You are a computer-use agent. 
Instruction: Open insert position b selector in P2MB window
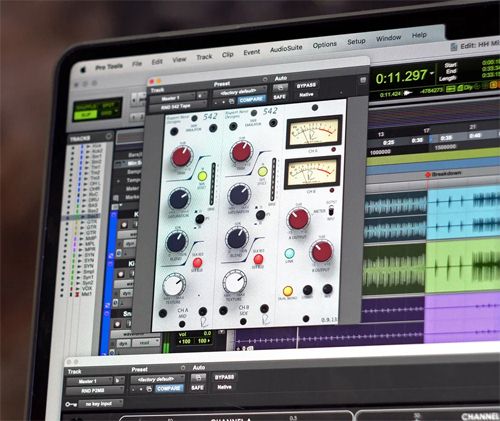coord(119,380)
